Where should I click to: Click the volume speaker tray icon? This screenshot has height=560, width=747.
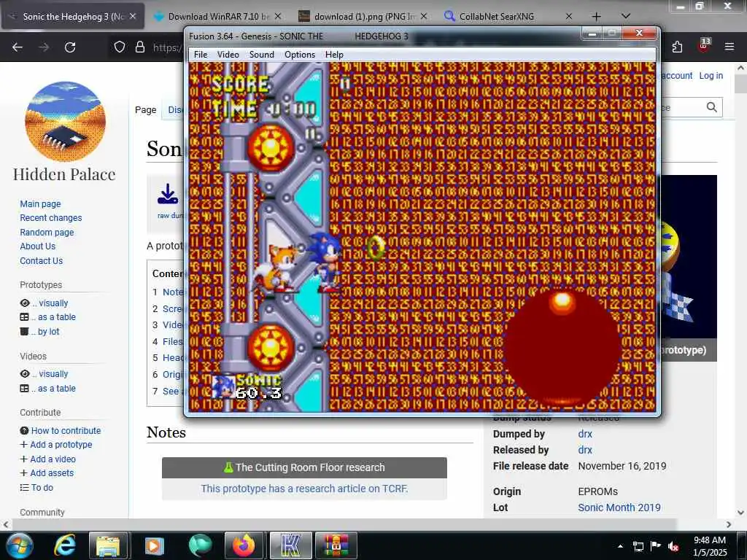tap(673, 546)
